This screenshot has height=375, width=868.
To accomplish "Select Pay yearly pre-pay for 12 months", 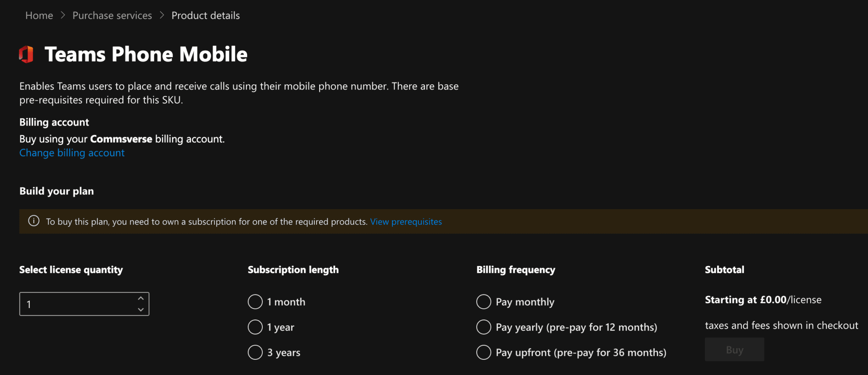I will [483, 327].
